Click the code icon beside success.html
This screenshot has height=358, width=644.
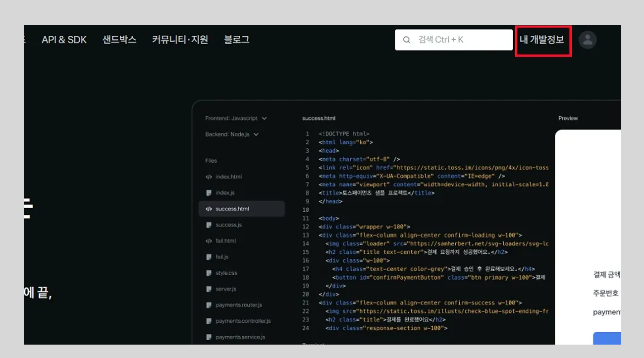pyautogui.click(x=209, y=209)
